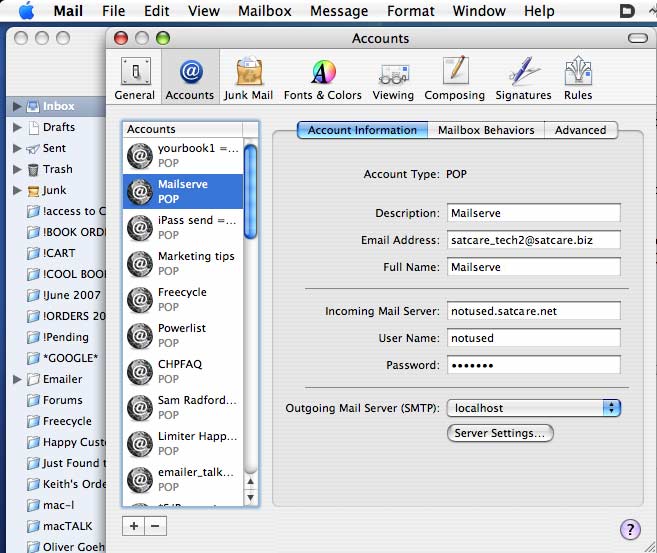Click the help question mark button

pyautogui.click(x=630, y=530)
